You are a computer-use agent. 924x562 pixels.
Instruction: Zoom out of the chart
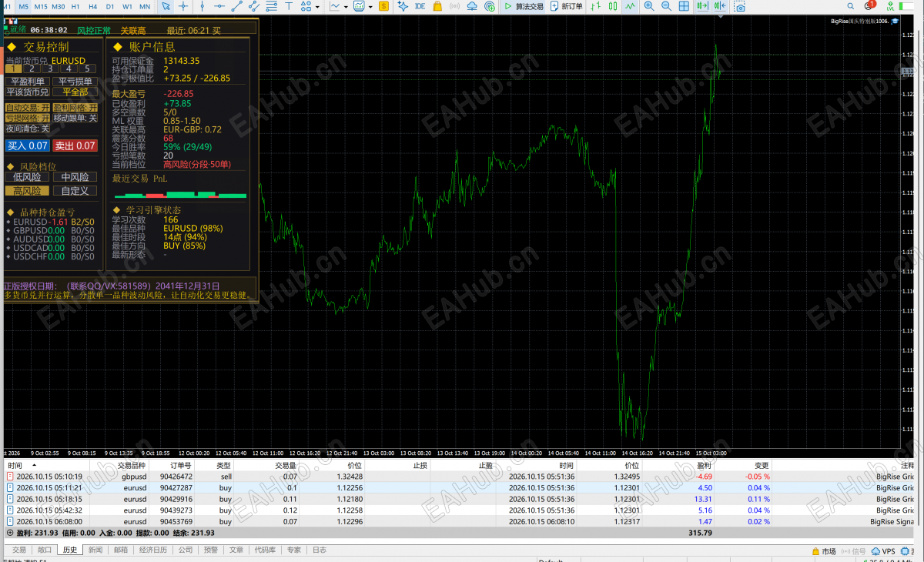pos(665,6)
